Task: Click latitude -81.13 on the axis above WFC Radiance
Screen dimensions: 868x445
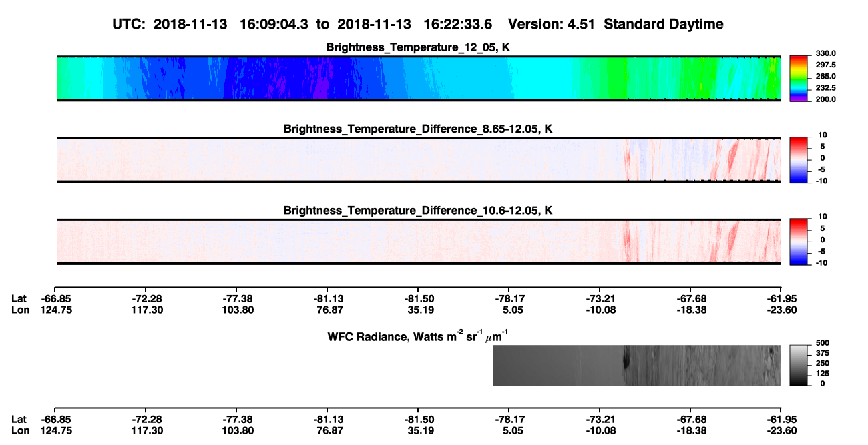Action: click(327, 298)
